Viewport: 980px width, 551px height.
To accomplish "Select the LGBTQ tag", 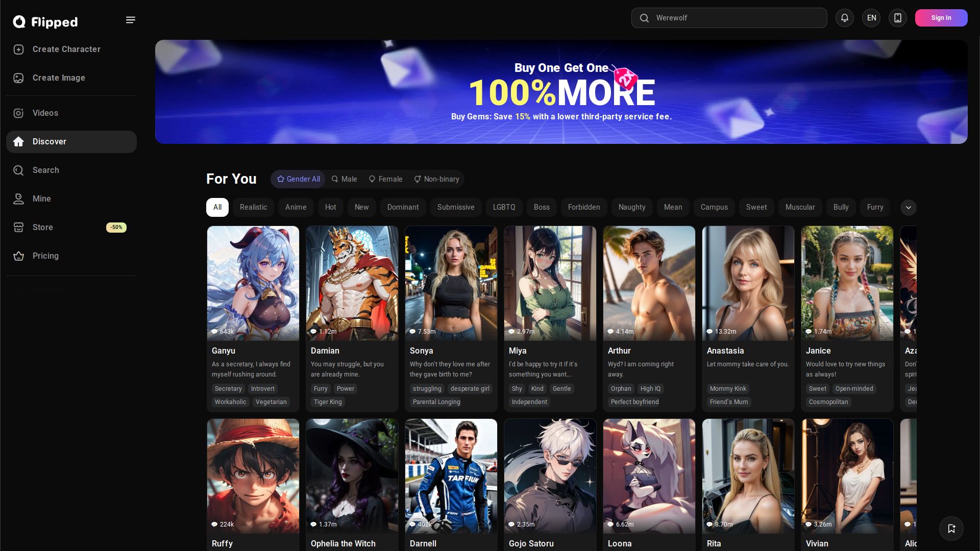I will pyautogui.click(x=504, y=207).
